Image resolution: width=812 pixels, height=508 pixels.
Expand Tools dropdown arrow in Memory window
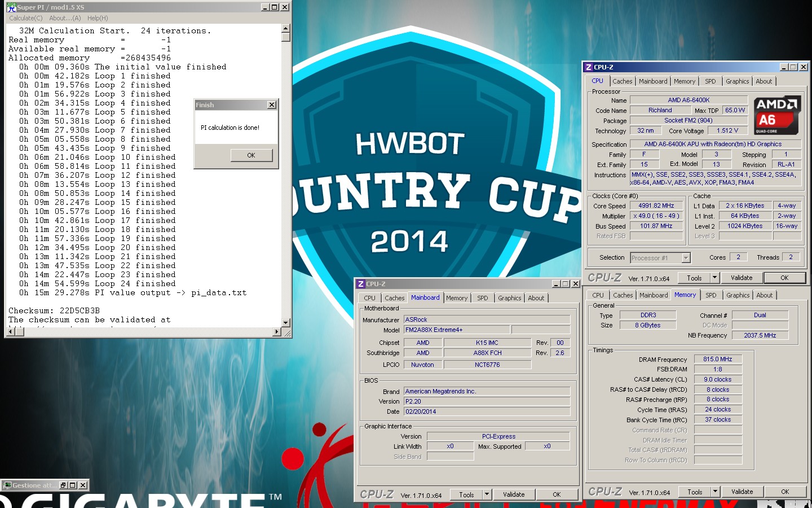(715, 492)
